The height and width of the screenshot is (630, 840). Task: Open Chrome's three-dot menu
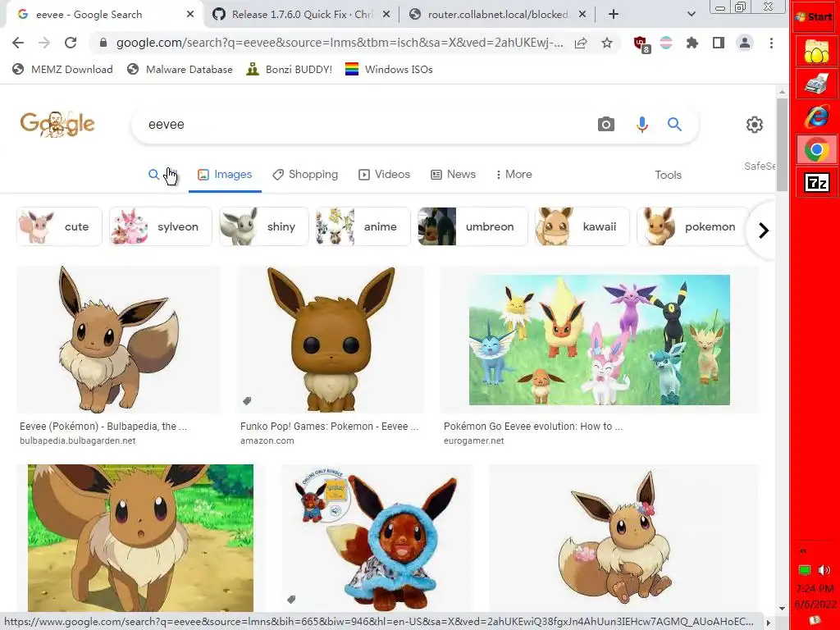[771, 43]
